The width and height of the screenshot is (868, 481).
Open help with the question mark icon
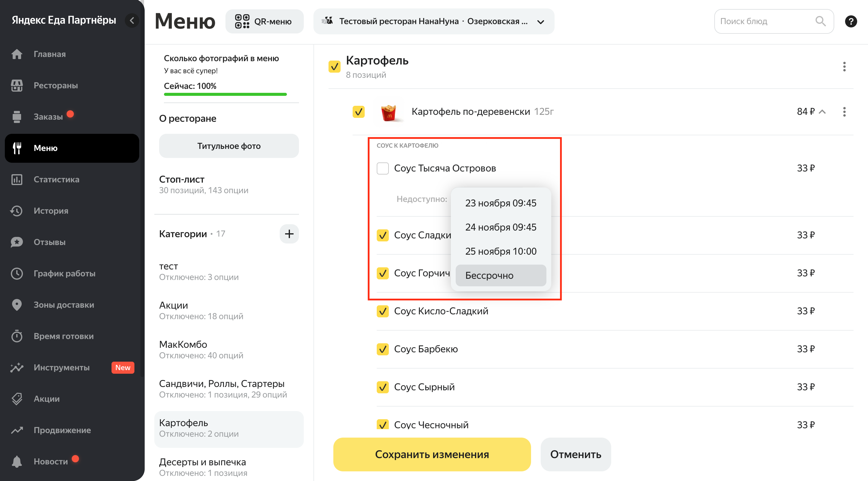pyautogui.click(x=851, y=21)
